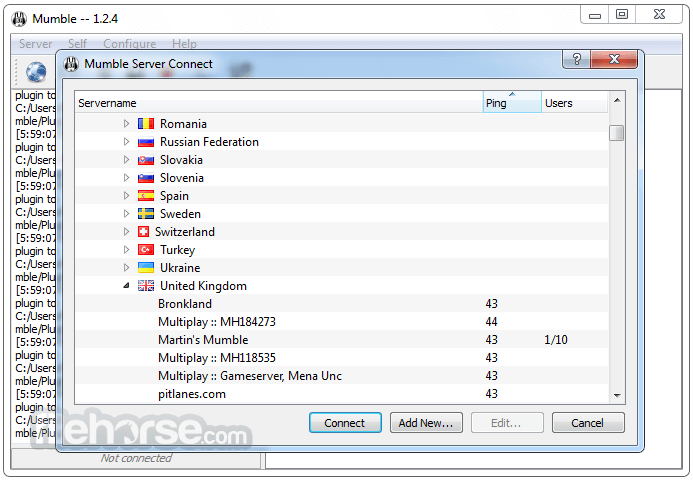This screenshot has height=480, width=693.
Task: Sort by the Ping column header
Action: coord(512,103)
